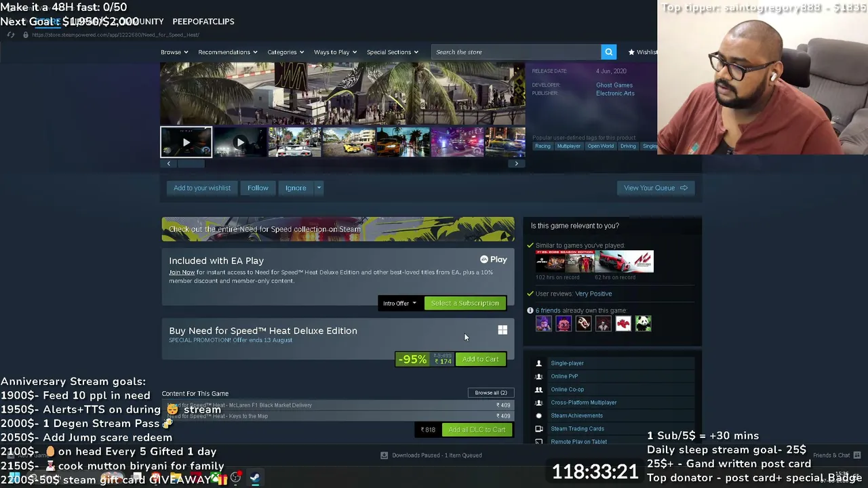Expand the Recommendations menu
Viewport: 868px width, 488px height.
click(228, 52)
